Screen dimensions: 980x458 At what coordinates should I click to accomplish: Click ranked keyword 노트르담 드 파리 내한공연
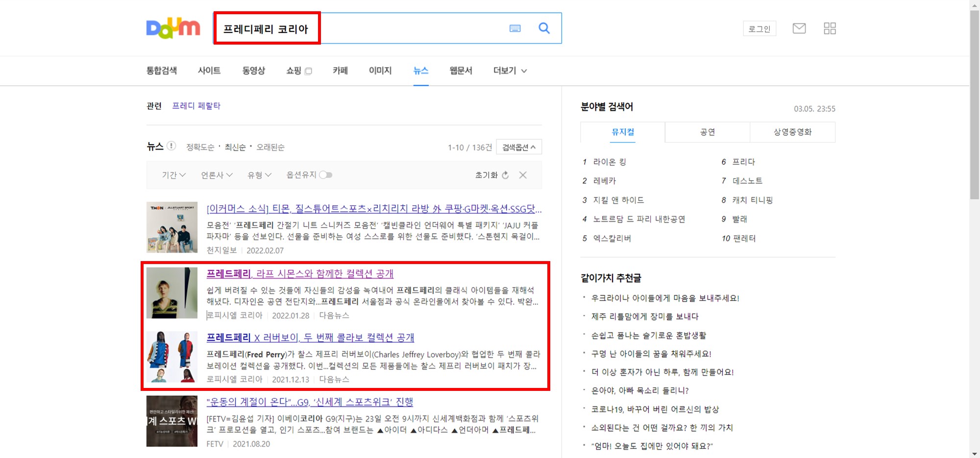coord(639,219)
